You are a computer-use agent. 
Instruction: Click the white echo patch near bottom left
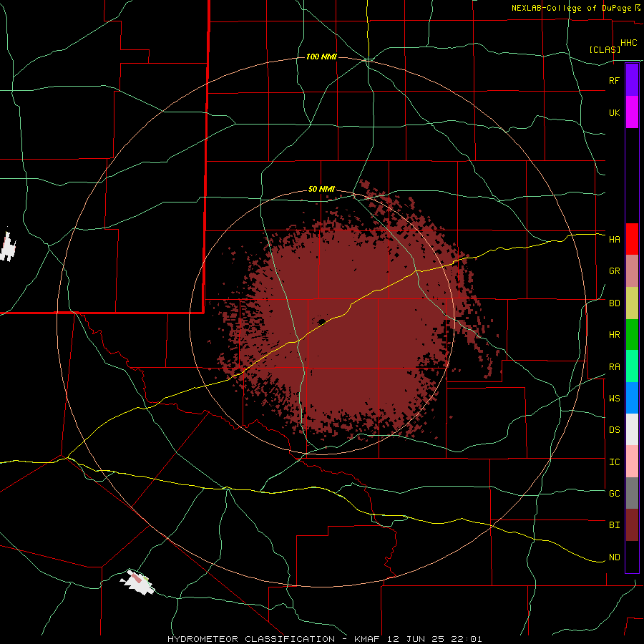pyautogui.click(x=138, y=582)
